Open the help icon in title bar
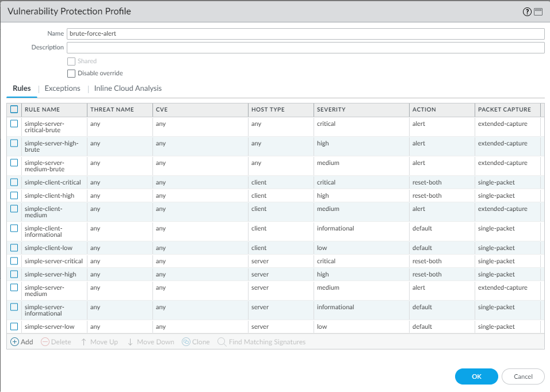Screen dimensions: 550x392 527,12
